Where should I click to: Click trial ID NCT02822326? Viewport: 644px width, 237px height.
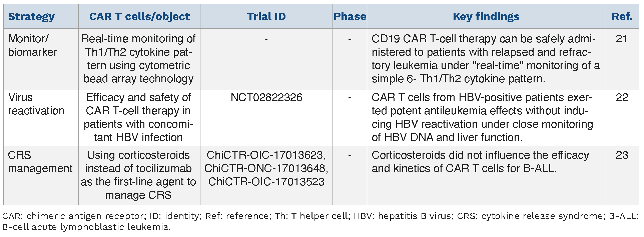(266, 97)
